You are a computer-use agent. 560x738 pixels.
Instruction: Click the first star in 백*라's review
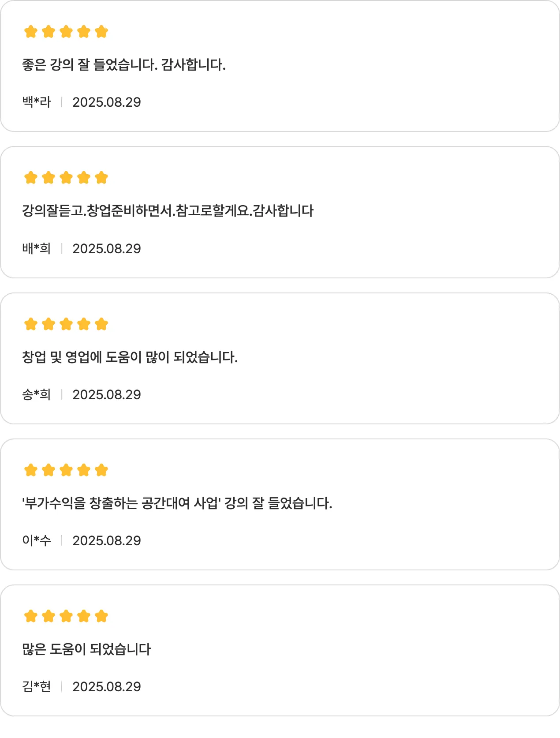pyautogui.click(x=31, y=32)
